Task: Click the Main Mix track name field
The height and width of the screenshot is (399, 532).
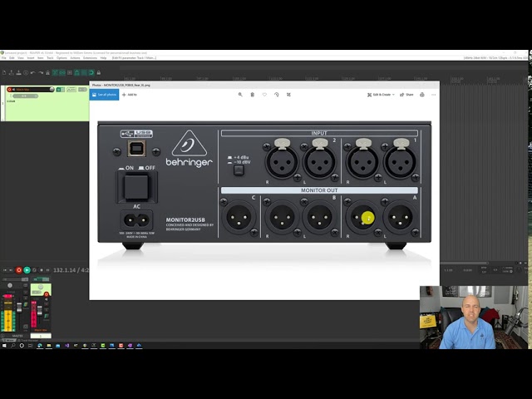Action: [x=32, y=90]
